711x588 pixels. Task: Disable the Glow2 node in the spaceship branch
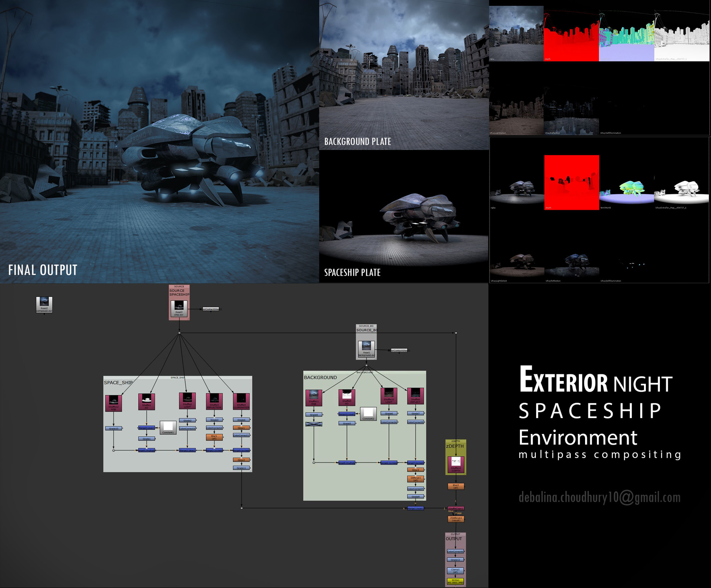click(x=241, y=460)
